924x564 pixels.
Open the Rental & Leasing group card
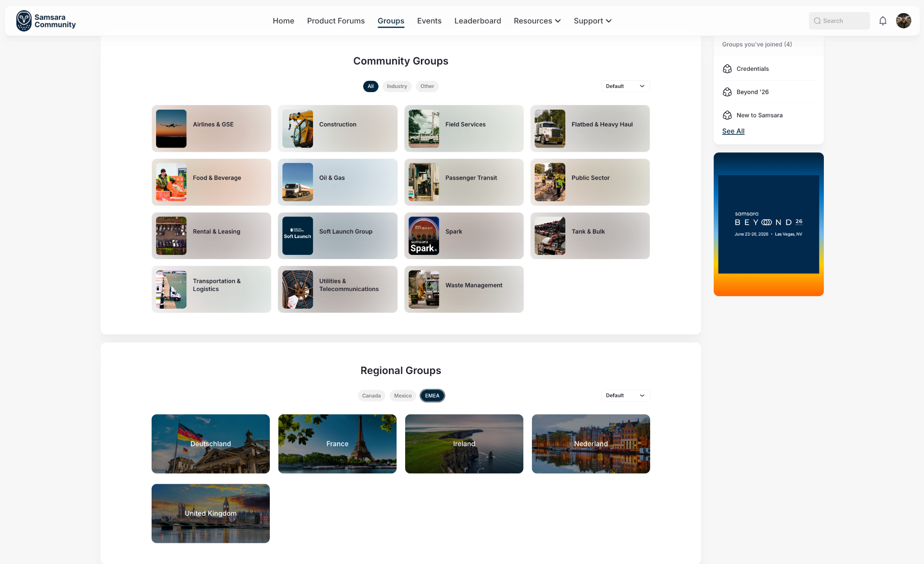[x=211, y=236]
